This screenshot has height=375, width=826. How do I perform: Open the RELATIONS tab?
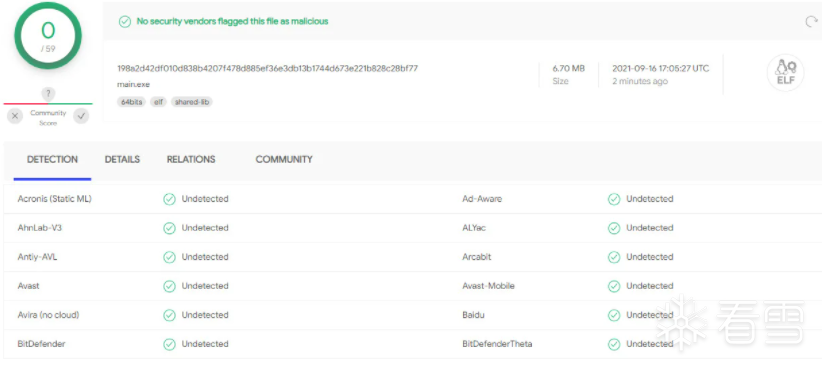[191, 160]
